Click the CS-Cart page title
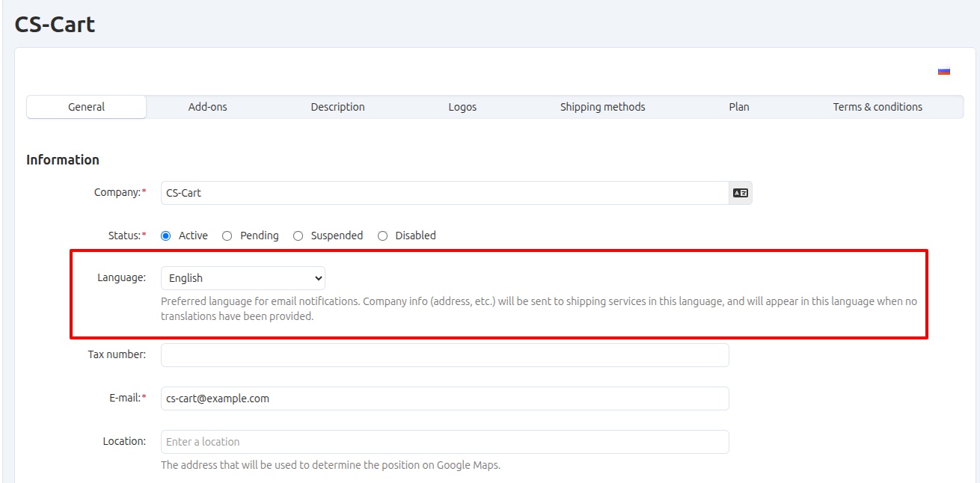 click(x=55, y=24)
